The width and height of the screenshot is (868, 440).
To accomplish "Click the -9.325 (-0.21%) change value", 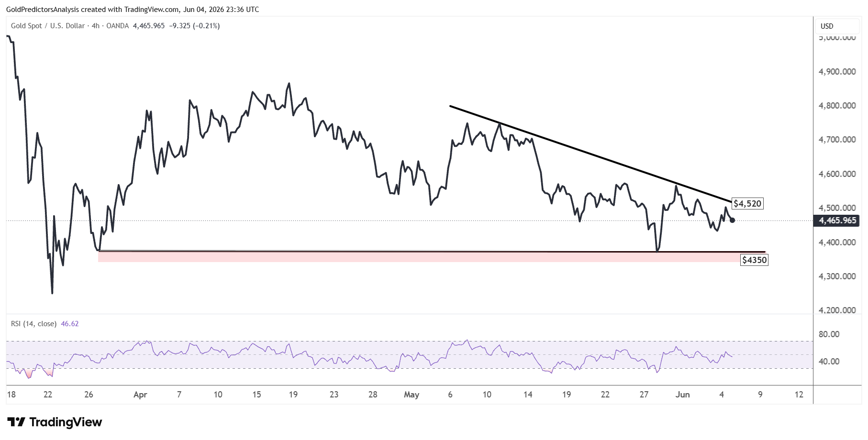I will click(x=194, y=26).
